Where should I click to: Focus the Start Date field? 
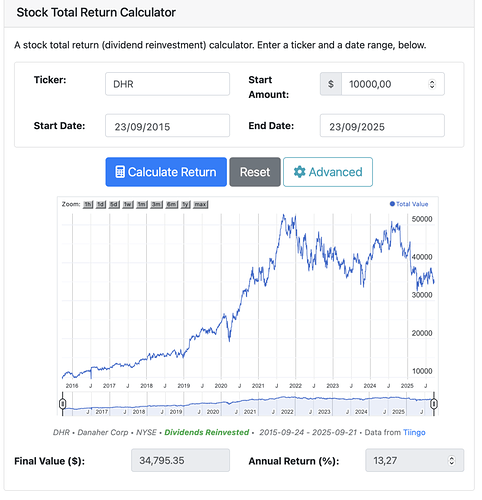167,126
